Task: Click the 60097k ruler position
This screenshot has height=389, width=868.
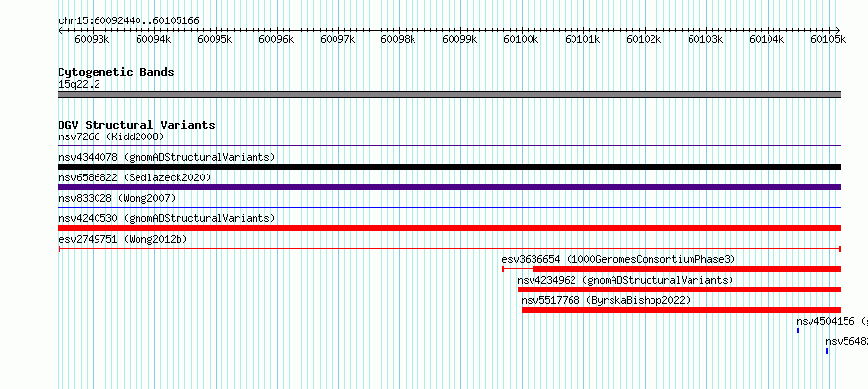Action: pyautogui.click(x=337, y=39)
